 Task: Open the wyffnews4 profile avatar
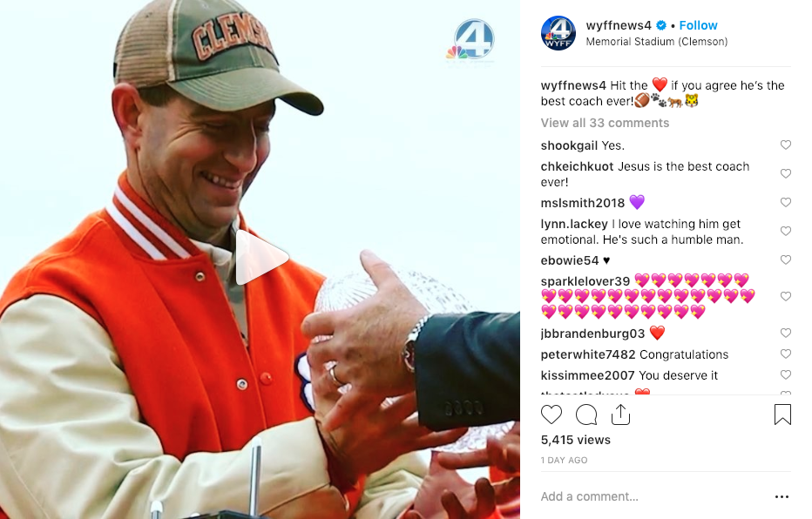click(558, 33)
